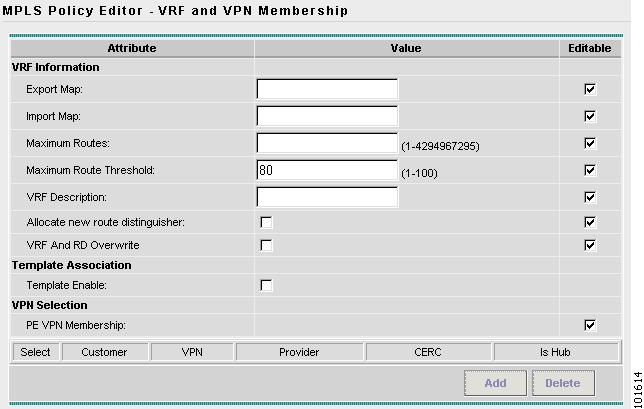This screenshot has width=644, height=409.
Task: Uncheck Editable for Export Map
Action: pos(590,89)
